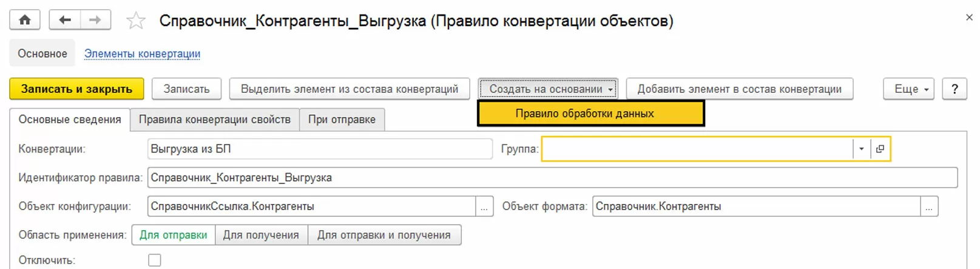
Task: Click the Идентификатор правила input field
Action: coord(552,178)
